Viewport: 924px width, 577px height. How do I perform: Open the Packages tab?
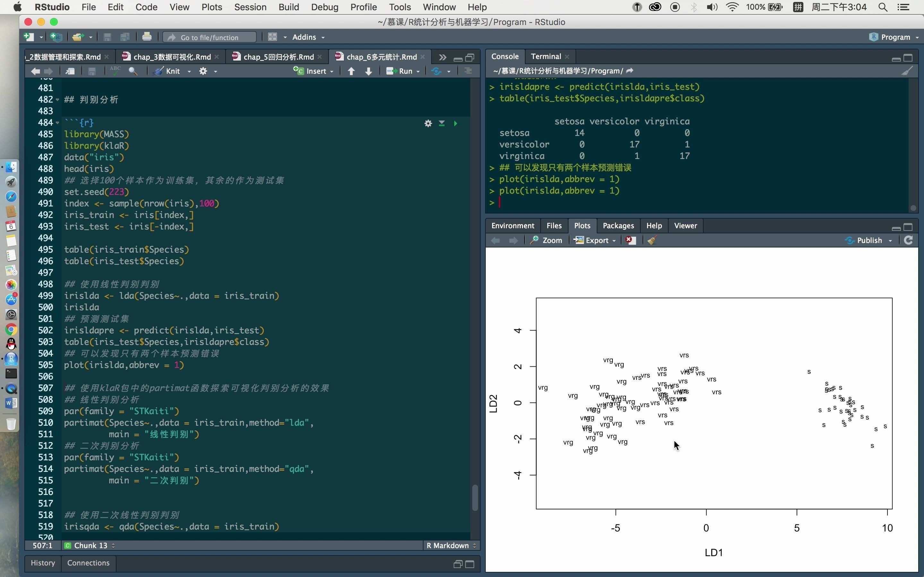(x=618, y=226)
